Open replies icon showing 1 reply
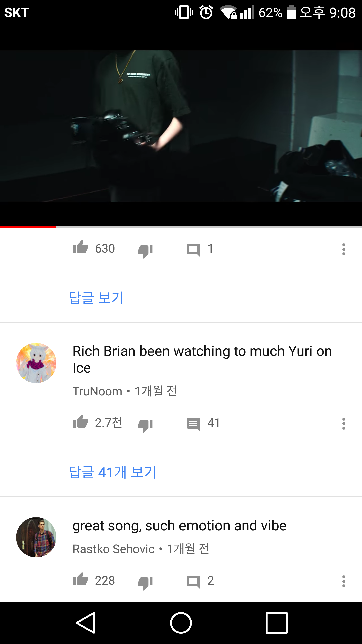 (x=193, y=250)
